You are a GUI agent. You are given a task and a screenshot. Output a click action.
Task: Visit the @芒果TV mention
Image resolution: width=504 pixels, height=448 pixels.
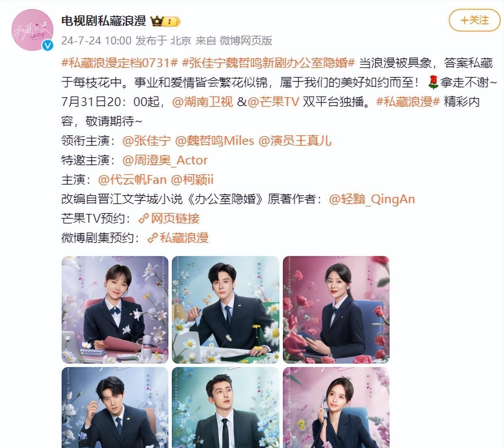tap(273, 102)
